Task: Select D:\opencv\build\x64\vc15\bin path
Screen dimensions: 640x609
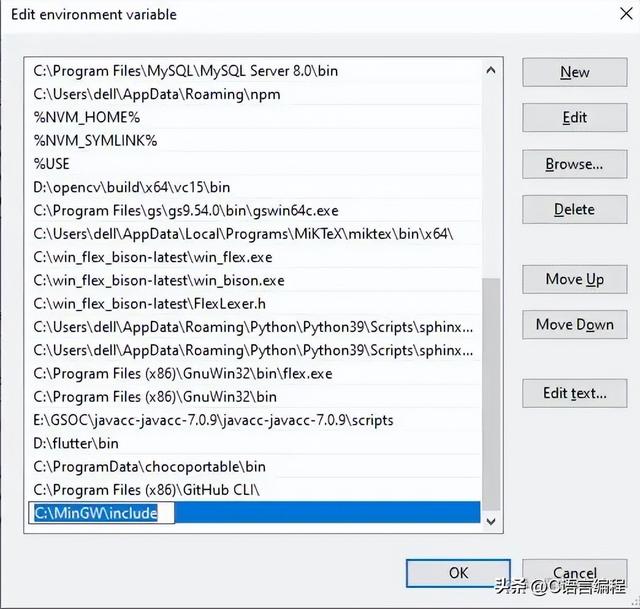Action: 255,187
